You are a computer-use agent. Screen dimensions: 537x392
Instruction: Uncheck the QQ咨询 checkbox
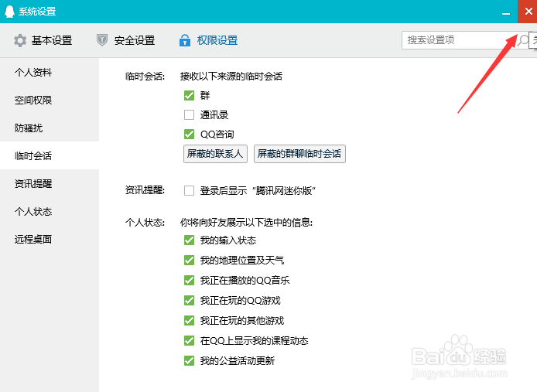189,134
